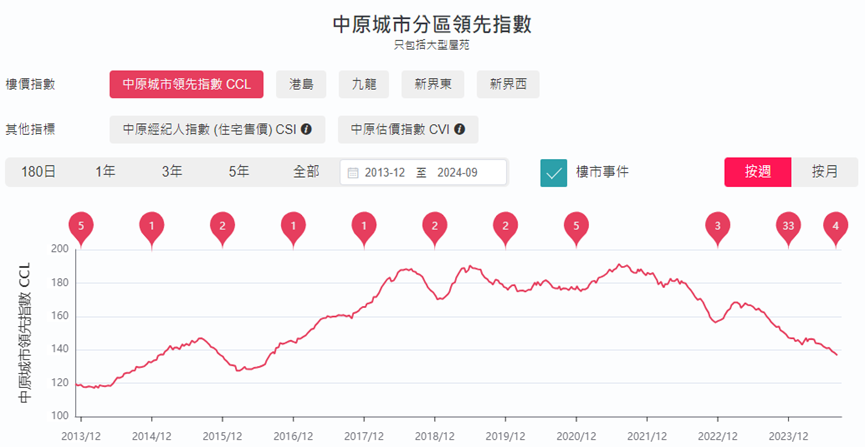Edit start date 2013-12 field
Screen dimensions: 865x447
tap(385, 173)
